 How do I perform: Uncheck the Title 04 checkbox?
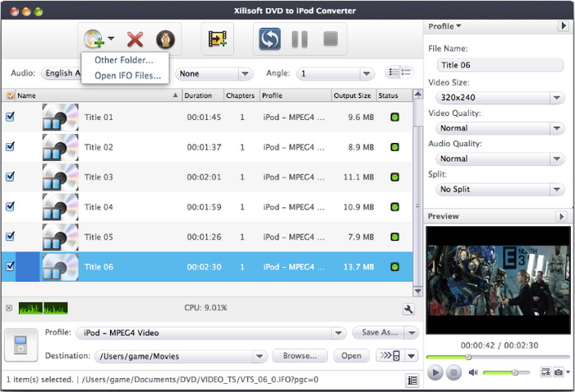[x=10, y=206]
